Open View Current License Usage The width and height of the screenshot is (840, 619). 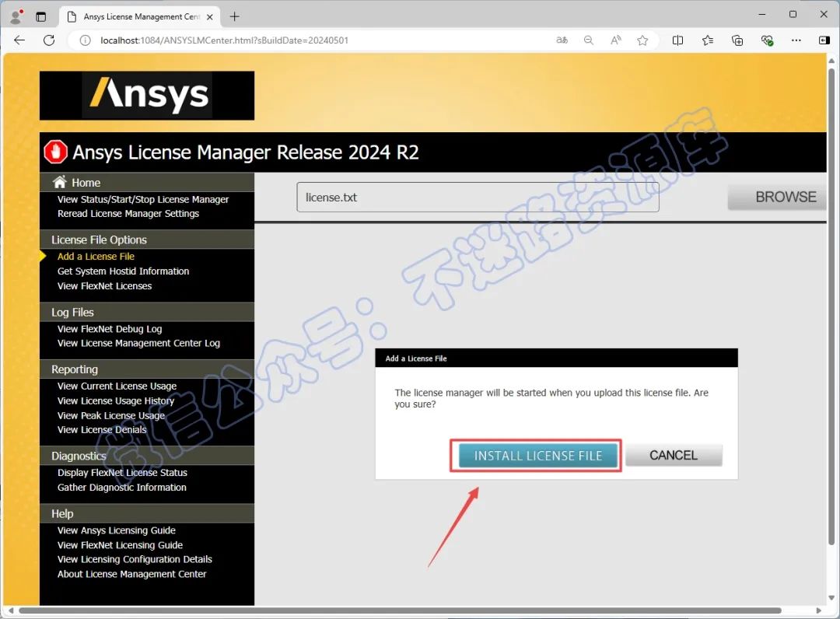[117, 386]
